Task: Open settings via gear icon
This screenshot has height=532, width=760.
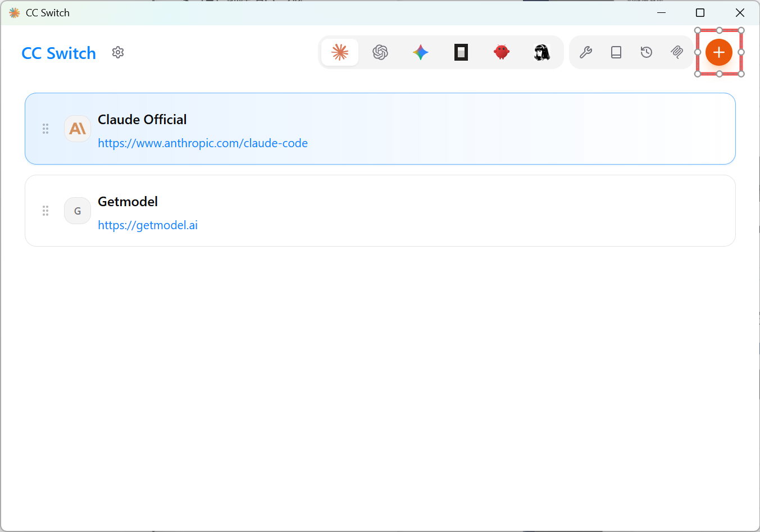Action: pyautogui.click(x=118, y=52)
